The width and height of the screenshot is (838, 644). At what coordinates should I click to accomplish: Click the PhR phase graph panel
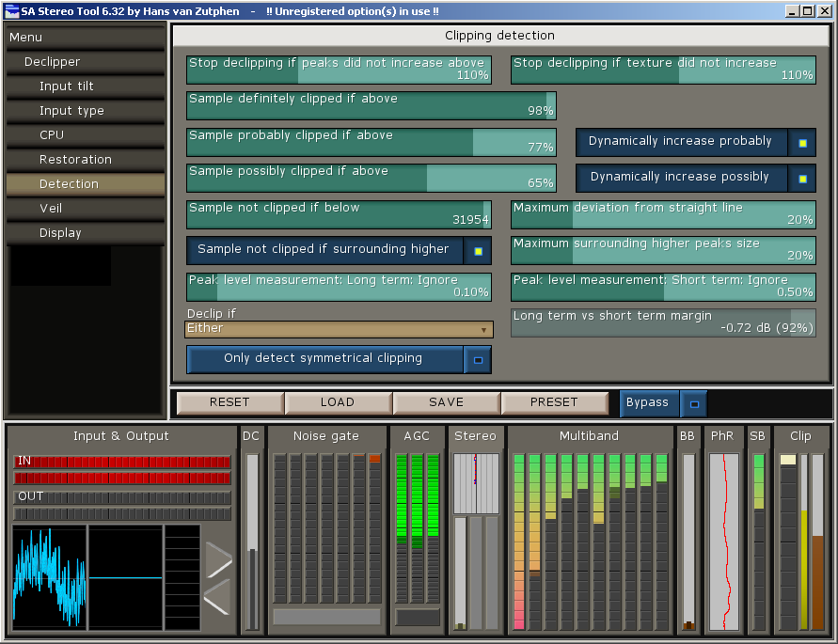coord(723,530)
